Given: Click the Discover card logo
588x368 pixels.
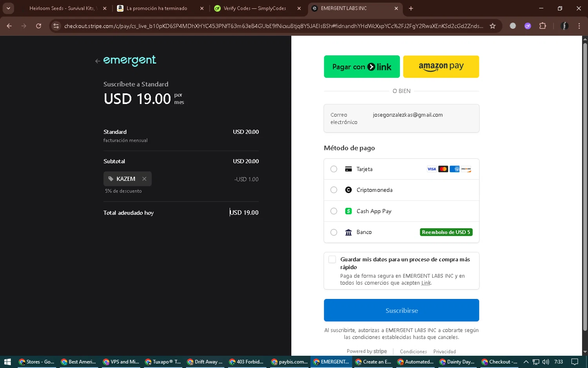Looking at the screenshot, I should (x=466, y=169).
